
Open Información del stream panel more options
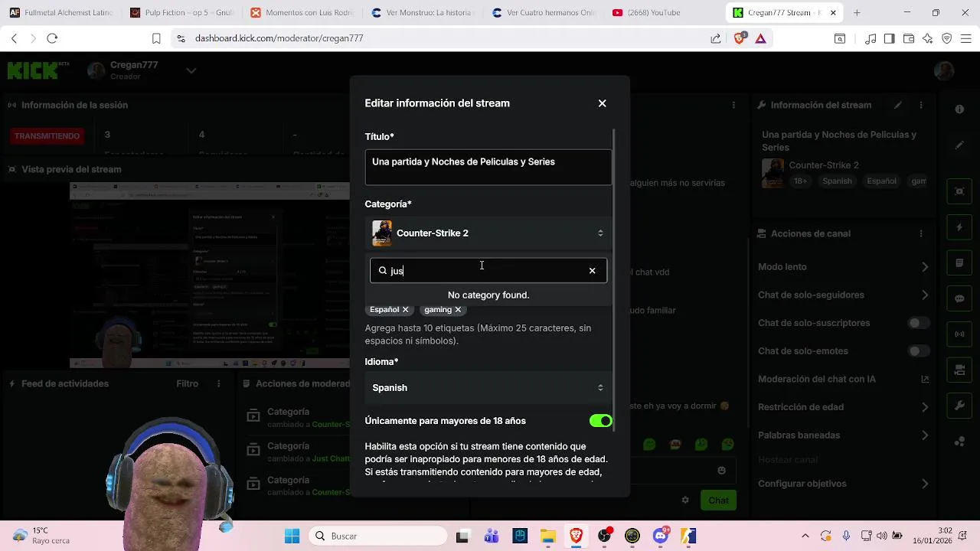921,105
